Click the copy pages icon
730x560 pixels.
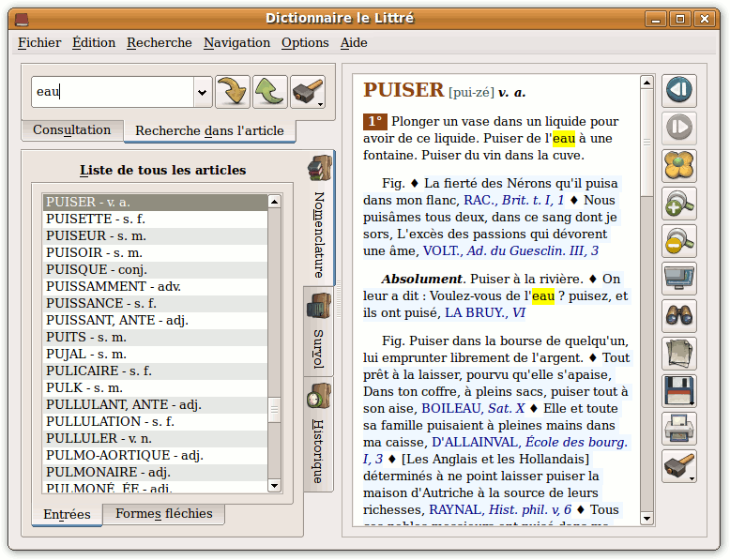[679, 354]
